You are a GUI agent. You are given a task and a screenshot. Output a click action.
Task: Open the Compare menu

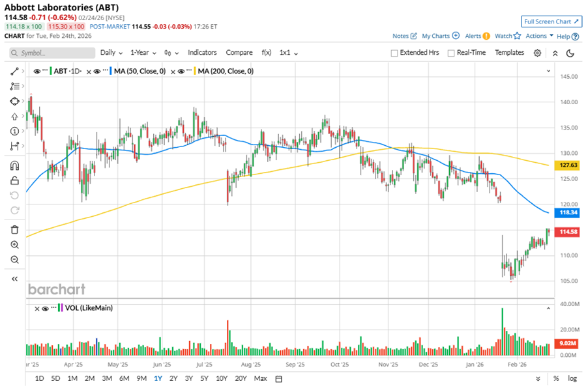pos(239,53)
